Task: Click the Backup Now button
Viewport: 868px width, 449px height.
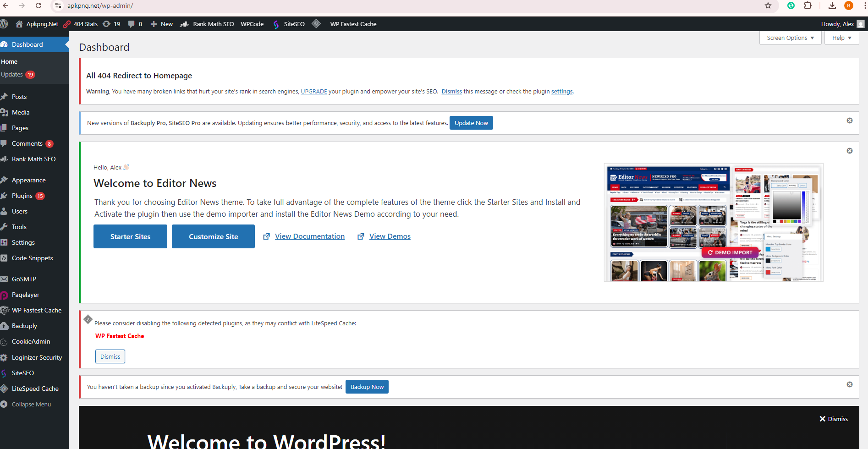Action: [367, 386]
